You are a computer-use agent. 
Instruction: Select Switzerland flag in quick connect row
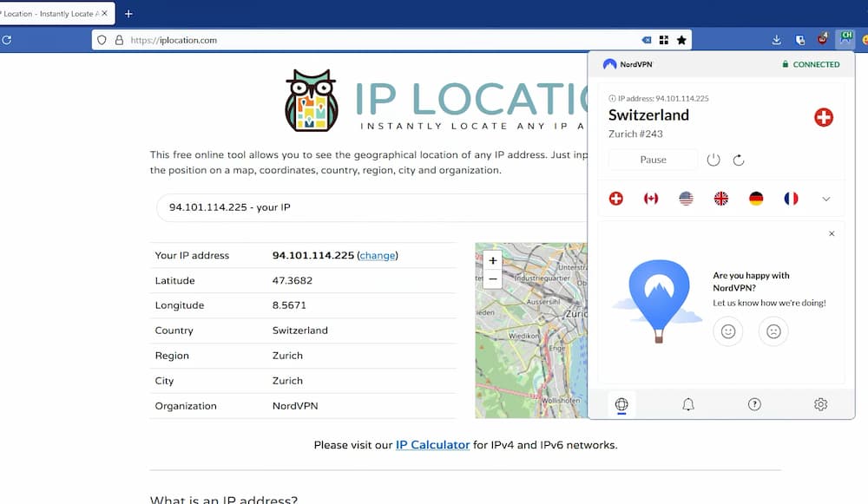point(616,199)
